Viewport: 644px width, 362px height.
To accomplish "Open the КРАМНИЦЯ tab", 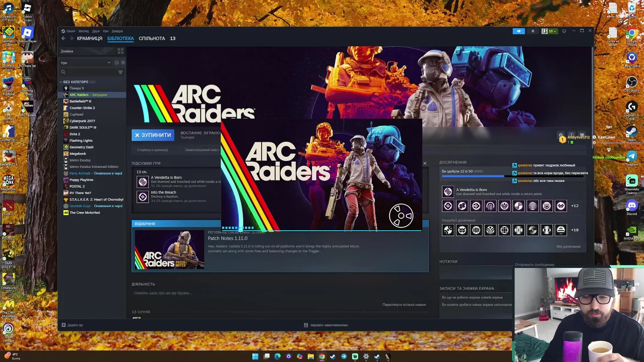I will [90, 38].
